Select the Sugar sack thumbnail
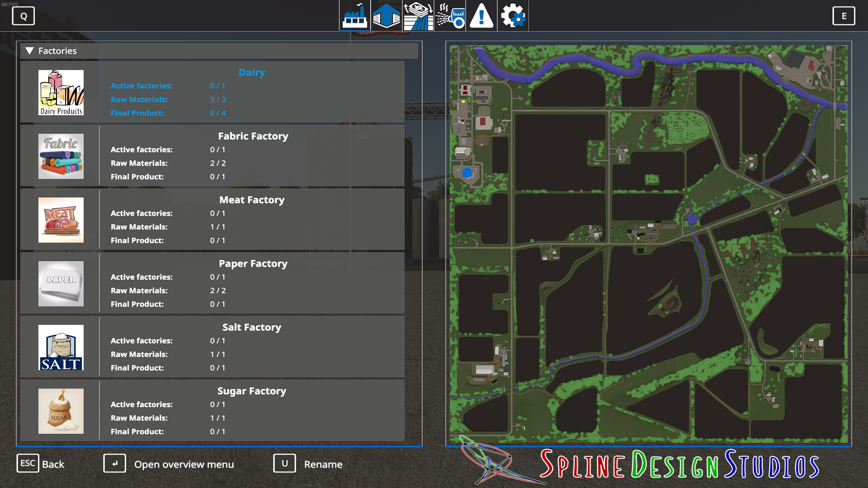 pos(61,411)
